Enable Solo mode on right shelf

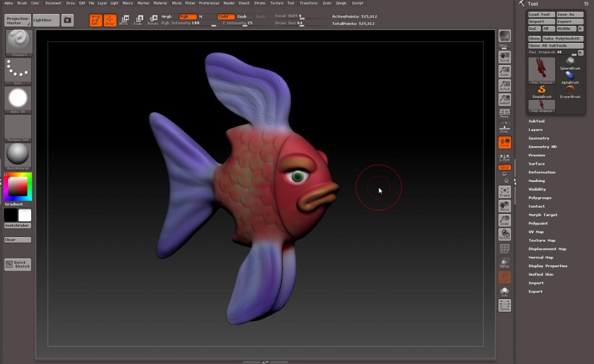(x=505, y=292)
